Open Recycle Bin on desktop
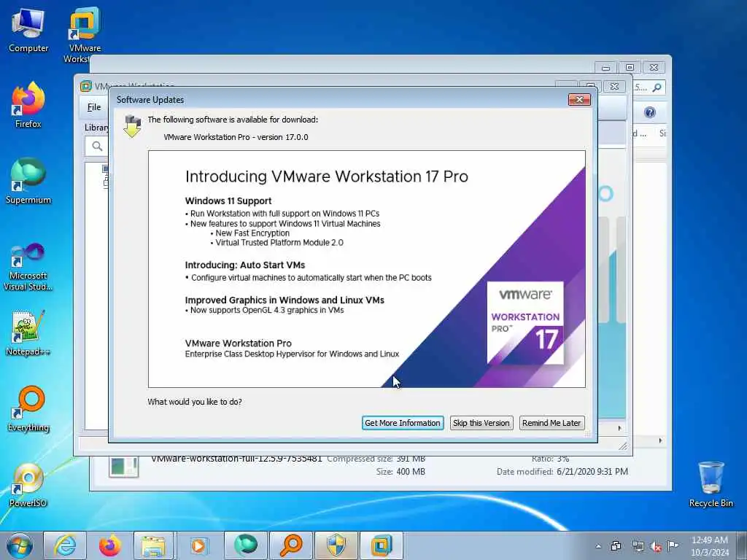This screenshot has width=747, height=560. point(711,484)
